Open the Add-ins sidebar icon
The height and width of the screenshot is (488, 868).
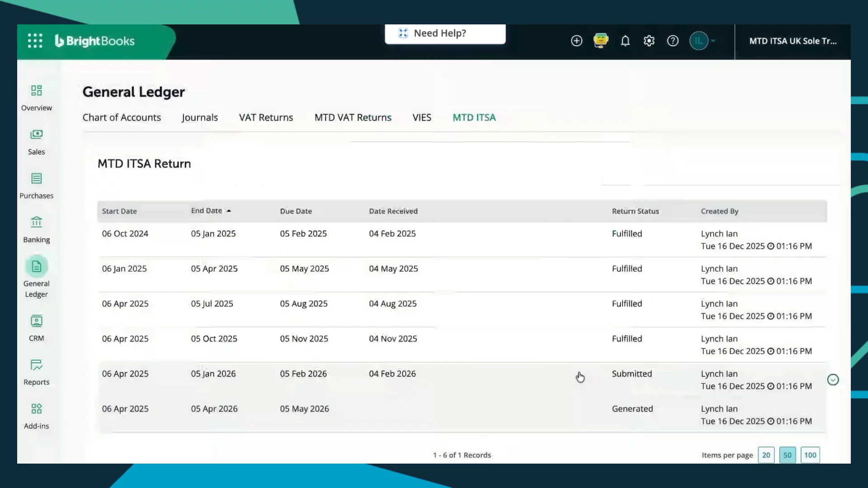click(37, 409)
